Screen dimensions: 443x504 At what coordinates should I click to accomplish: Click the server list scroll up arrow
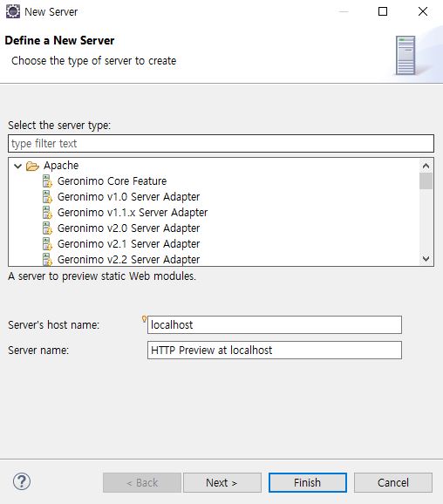[426, 166]
